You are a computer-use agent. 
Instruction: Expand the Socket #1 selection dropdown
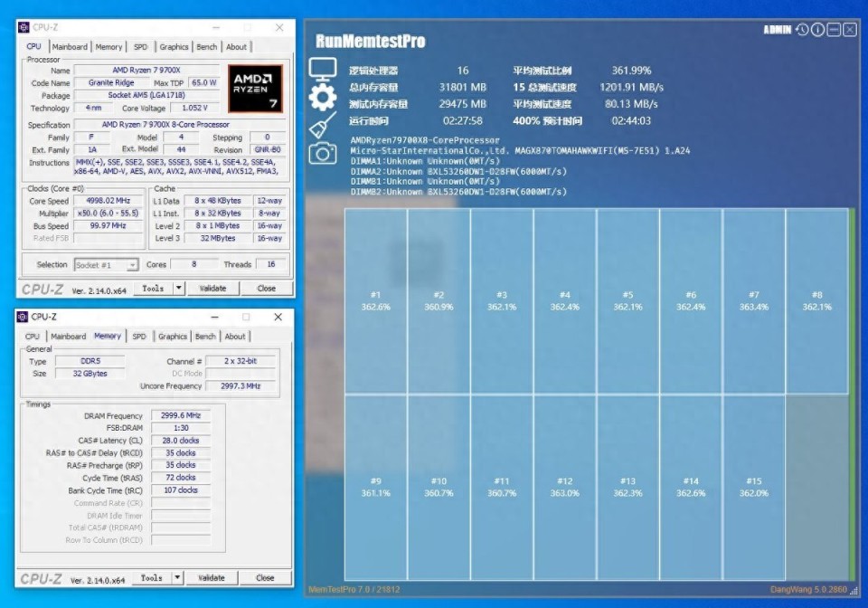click(x=132, y=265)
